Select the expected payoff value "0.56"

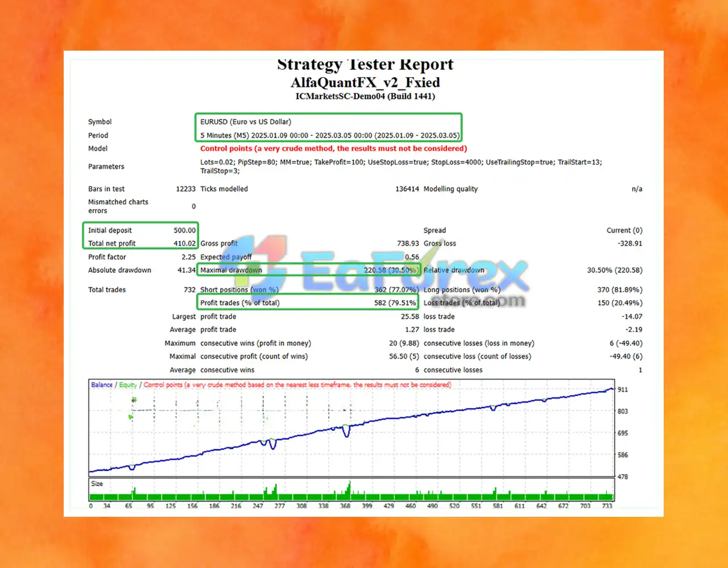coord(412,257)
